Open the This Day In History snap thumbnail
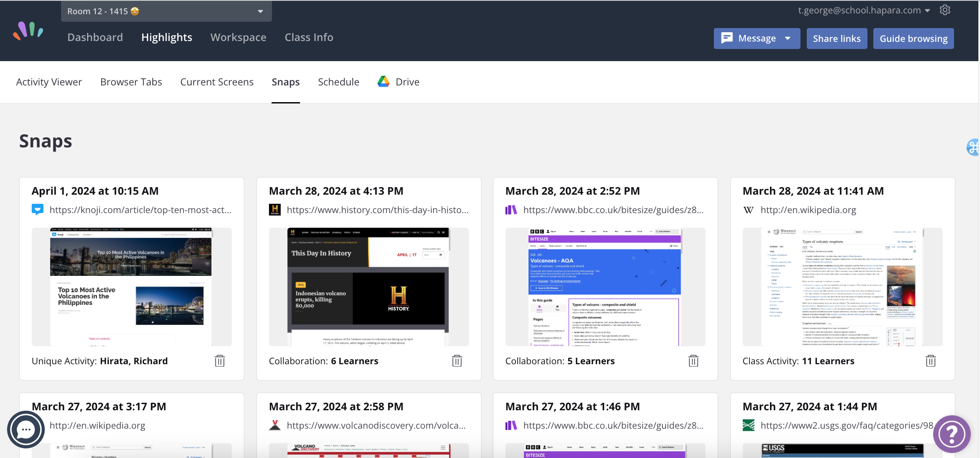Screen dimensions: 980x458 [369, 287]
